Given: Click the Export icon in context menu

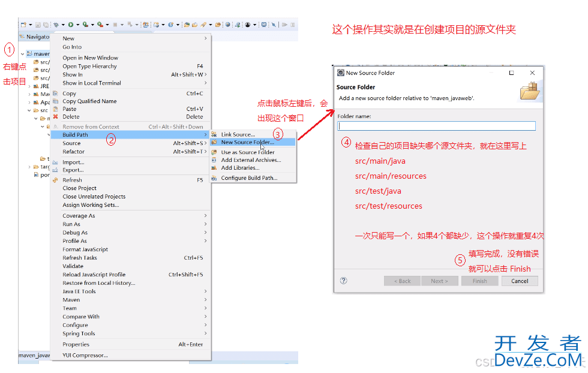Looking at the screenshot, I should [55, 170].
